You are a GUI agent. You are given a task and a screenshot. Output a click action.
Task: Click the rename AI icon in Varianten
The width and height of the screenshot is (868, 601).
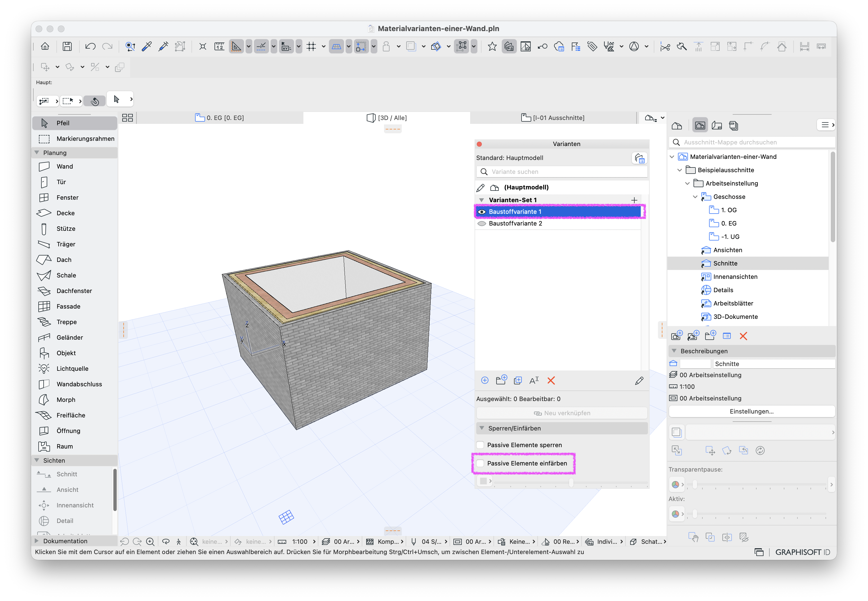pos(534,381)
